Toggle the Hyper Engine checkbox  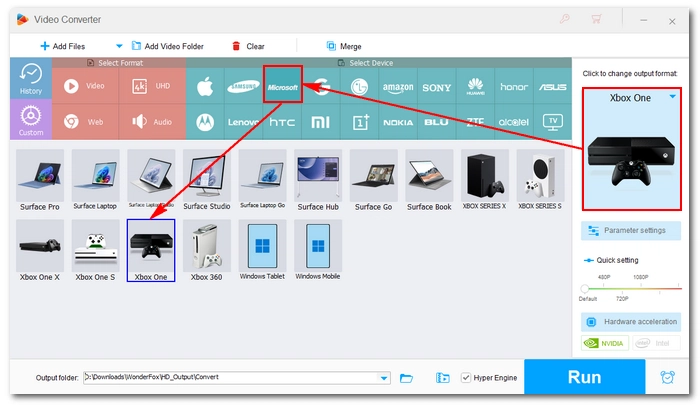coord(466,378)
